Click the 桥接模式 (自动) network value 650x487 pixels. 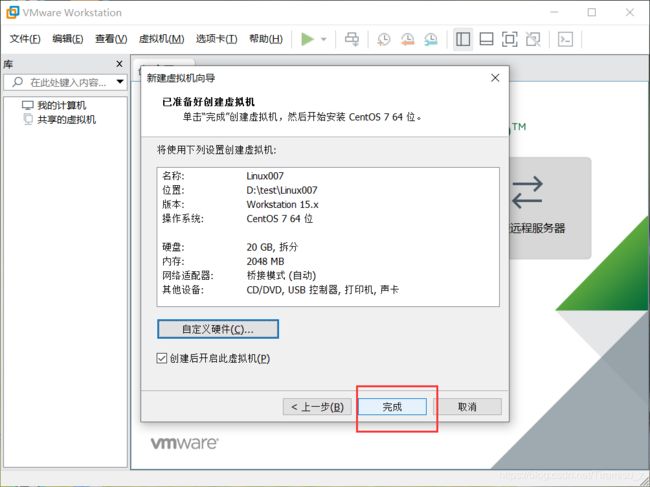tap(281, 276)
